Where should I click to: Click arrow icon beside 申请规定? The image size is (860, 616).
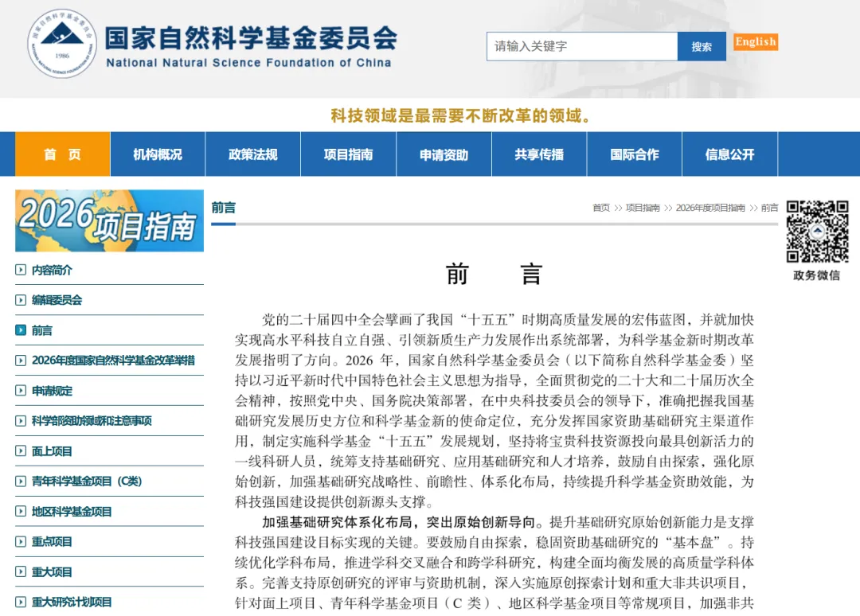point(21,390)
